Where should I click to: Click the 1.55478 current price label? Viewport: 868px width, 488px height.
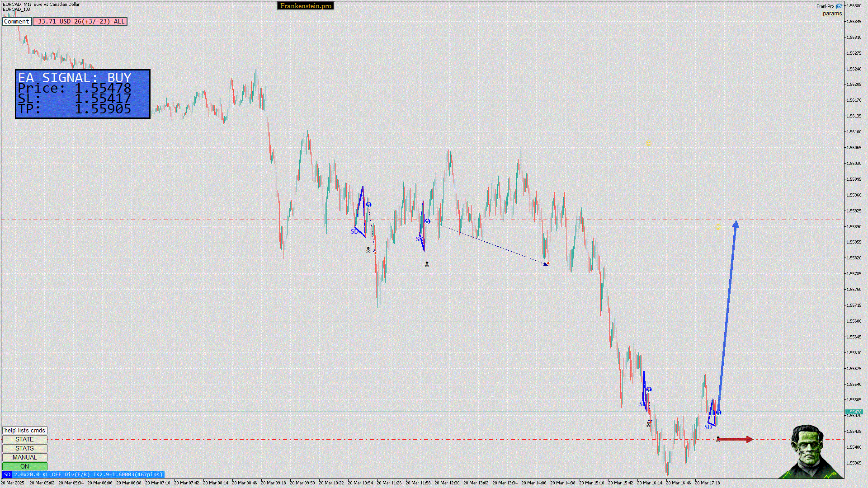854,412
